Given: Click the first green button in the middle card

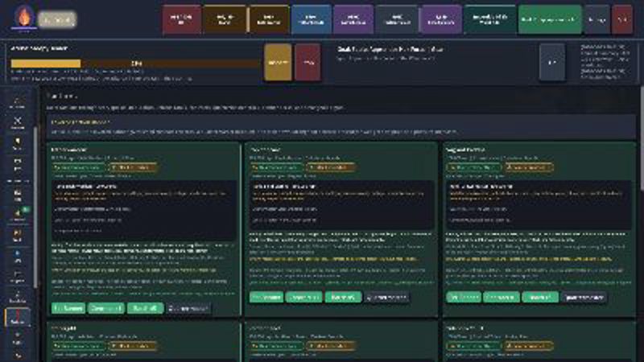Looking at the screenshot, I should click(266, 297).
